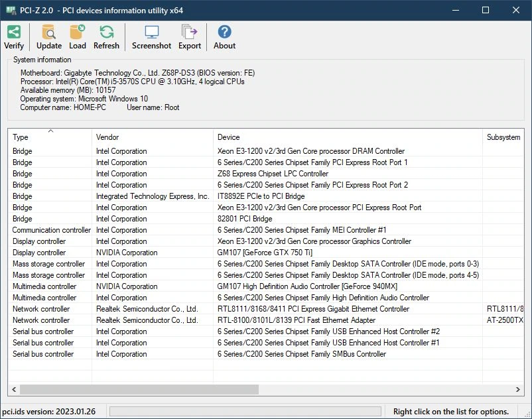Select Intel processor Graphics Controller row

click(x=266, y=241)
